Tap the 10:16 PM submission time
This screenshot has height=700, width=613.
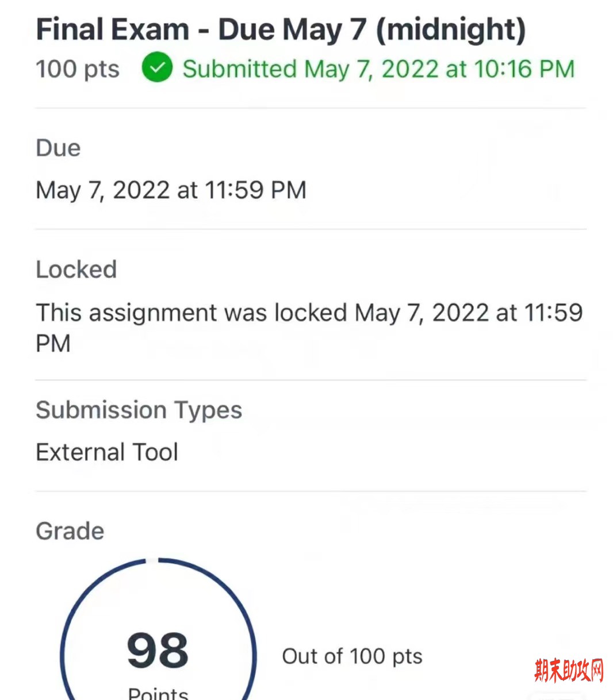pyautogui.click(x=524, y=69)
